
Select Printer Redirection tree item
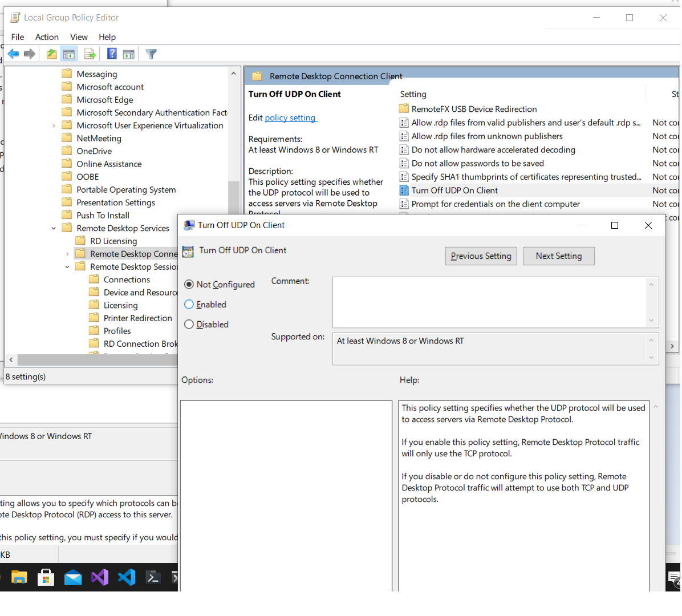pyautogui.click(x=138, y=318)
